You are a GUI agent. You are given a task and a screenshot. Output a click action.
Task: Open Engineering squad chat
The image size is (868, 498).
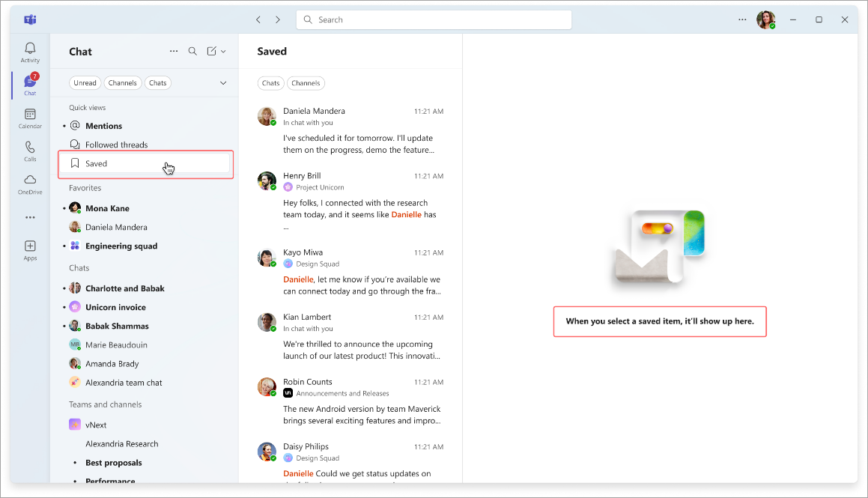tap(145, 246)
